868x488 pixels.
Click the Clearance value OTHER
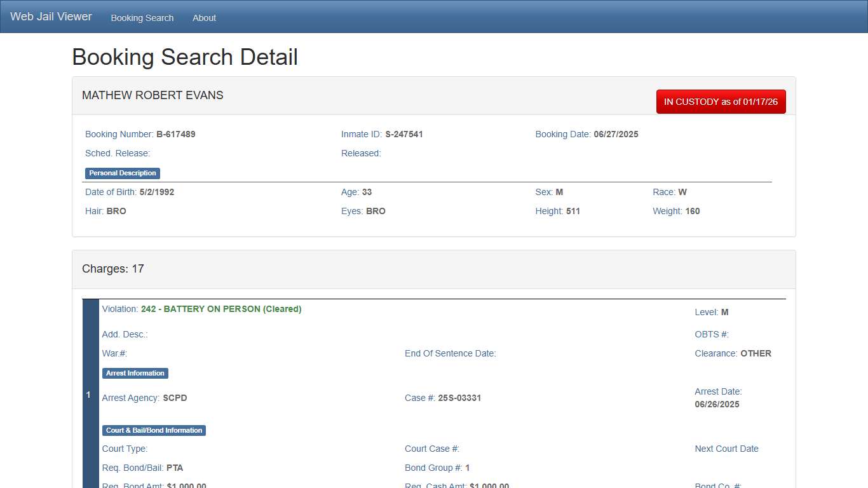point(756,353)
